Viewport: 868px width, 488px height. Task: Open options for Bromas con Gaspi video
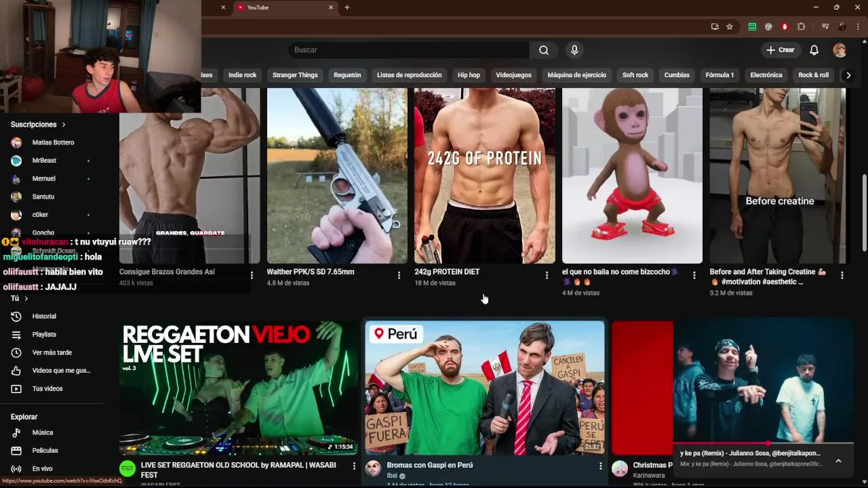click(600, 466)
